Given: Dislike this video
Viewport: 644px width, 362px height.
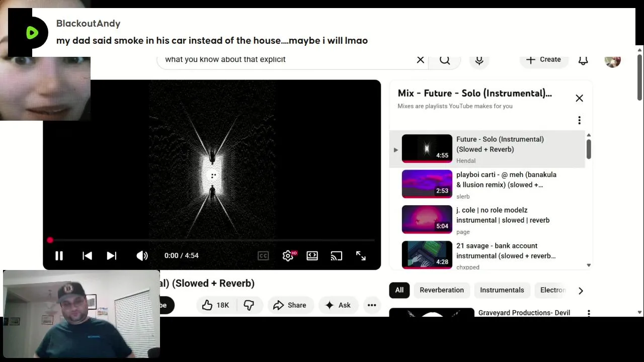Looking at the screenshot, I should pos(249,305).
